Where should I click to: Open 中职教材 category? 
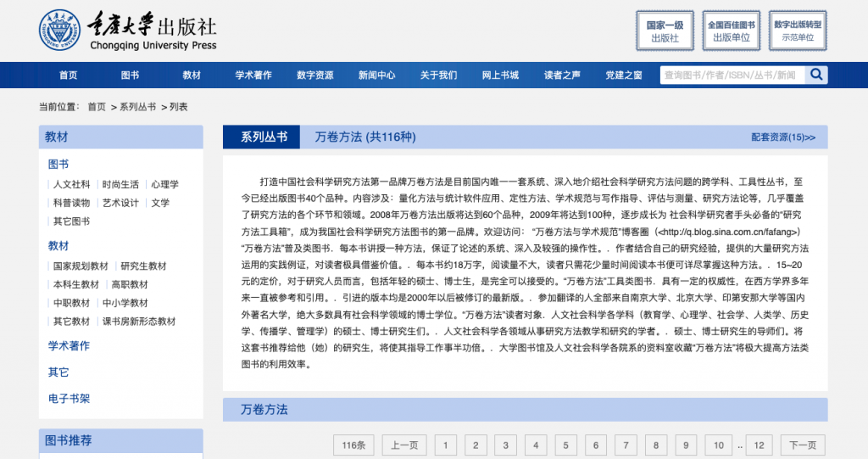71,303
